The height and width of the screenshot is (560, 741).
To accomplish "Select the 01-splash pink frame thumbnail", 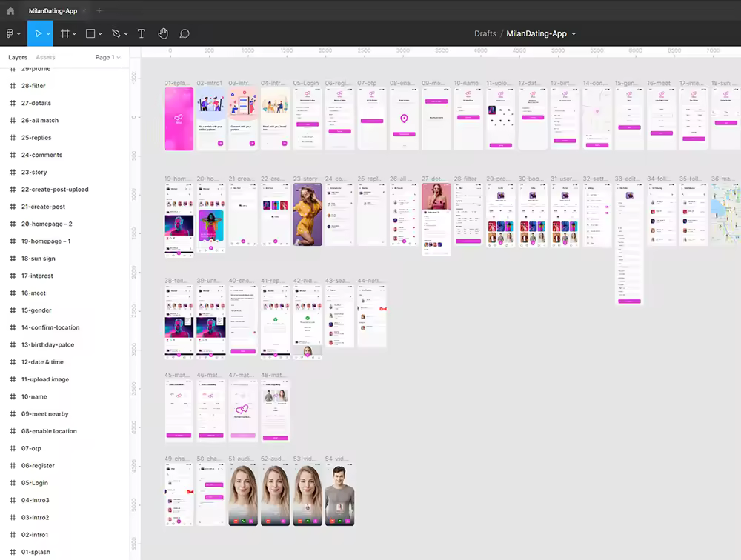I will [179, 119].
